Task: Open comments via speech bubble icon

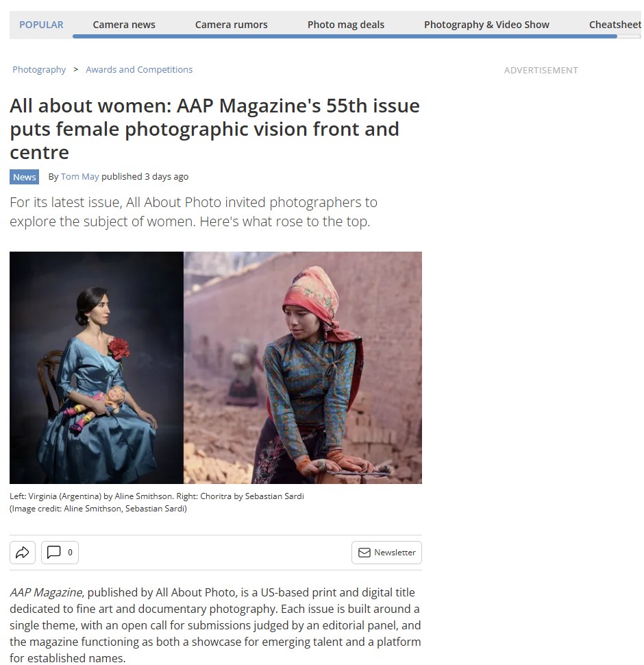Action: coord(53,552)
